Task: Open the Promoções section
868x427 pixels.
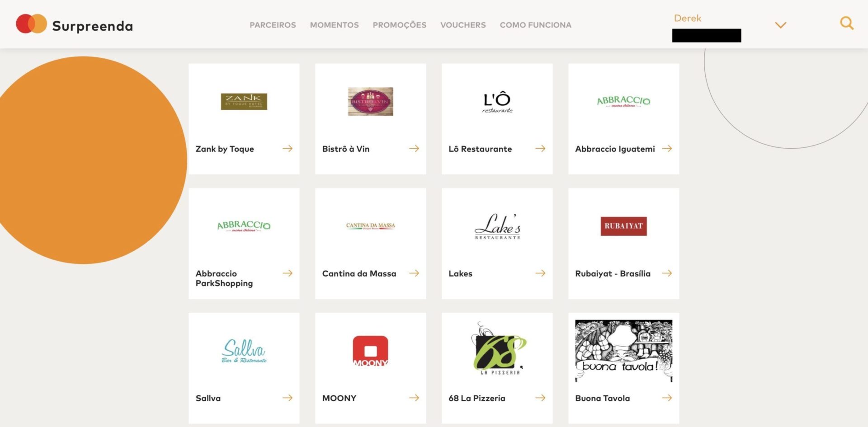Action: (399, 25)
